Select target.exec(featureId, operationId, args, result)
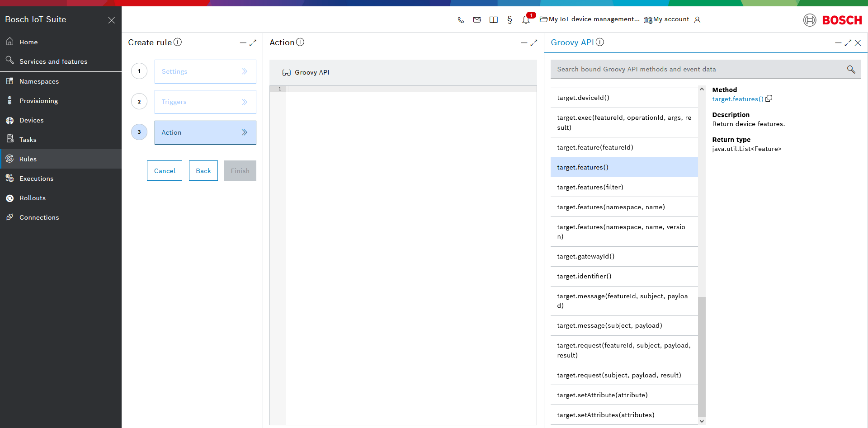 [x=624, y=122]
